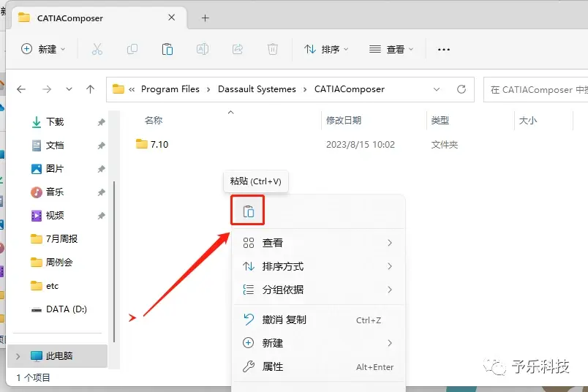Viewport: 588px width, 392px height.
Task: Show hidden breadcrumb path chevrons
Action: [132, 89]
